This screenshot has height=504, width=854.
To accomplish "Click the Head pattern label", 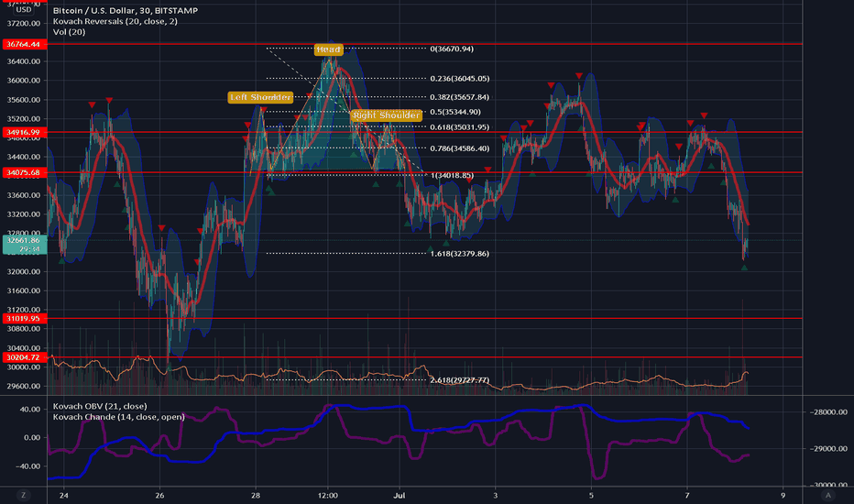I will click(328, 49).
